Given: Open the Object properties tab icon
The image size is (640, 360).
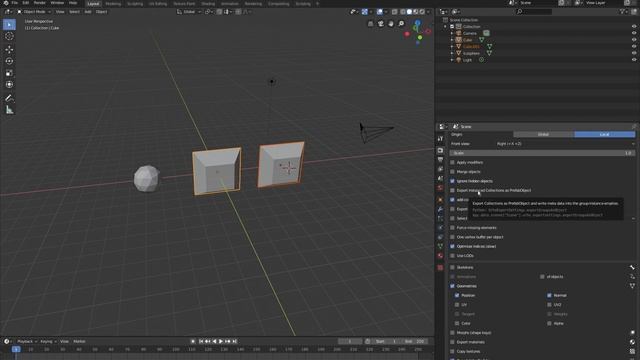Looking at the screenshot, I should (440, 200).
